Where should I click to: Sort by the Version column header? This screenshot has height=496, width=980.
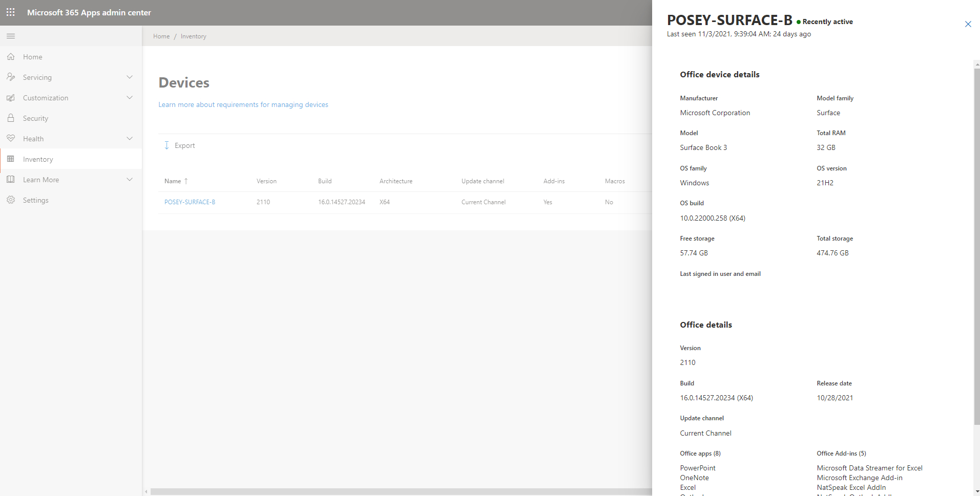(266, 181)
